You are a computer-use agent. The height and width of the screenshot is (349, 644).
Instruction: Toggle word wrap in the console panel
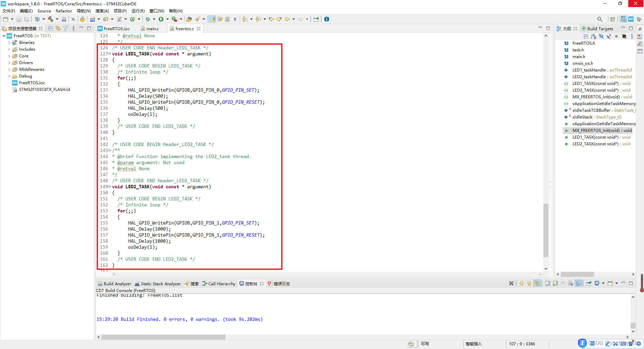click(563, 283)
